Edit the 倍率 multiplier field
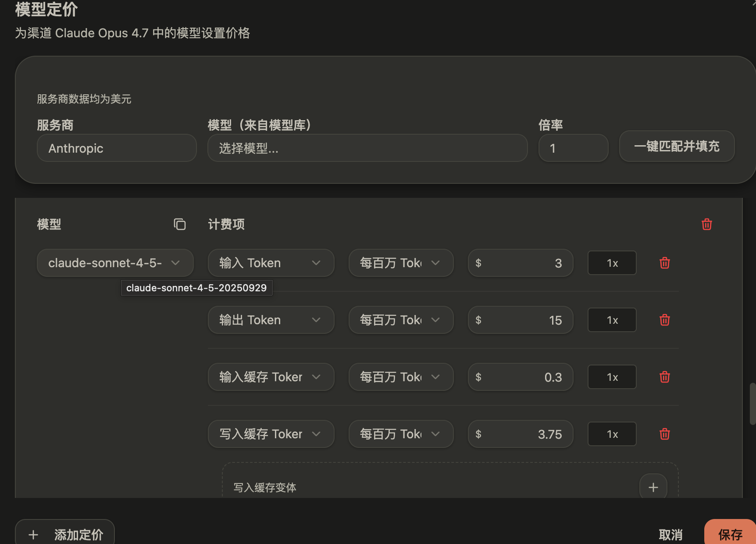 coord(573,148)
